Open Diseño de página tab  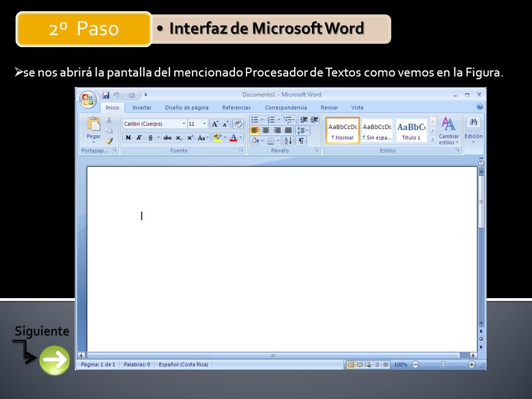[187, 108]
